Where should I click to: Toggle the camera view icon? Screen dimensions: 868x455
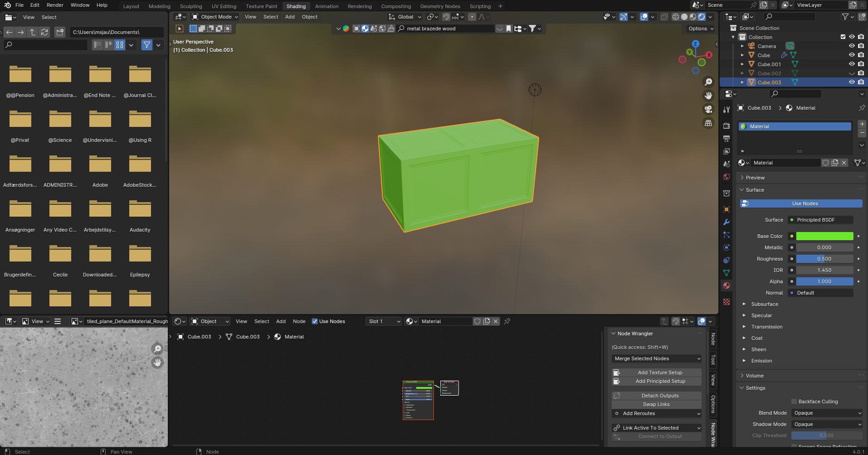click(708, 109)
